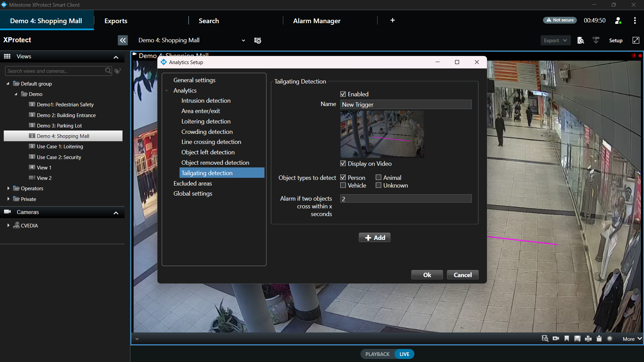This screenshot has height=362, width=644.
Task: Click the reload view icon beside view name
Action: [x=258, y=40]
